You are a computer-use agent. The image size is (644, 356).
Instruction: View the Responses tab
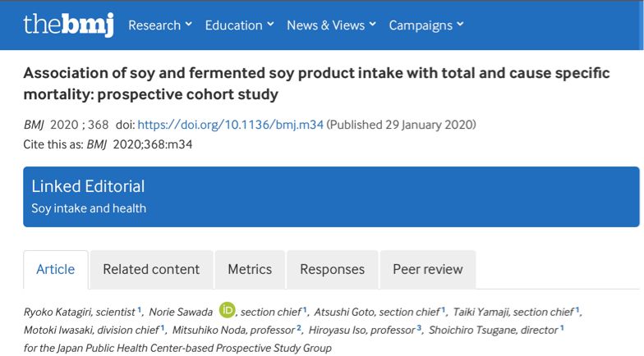tap(332, 269)
